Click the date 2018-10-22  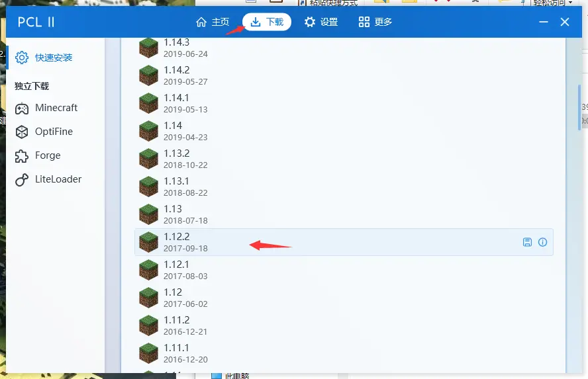[185, 165]
